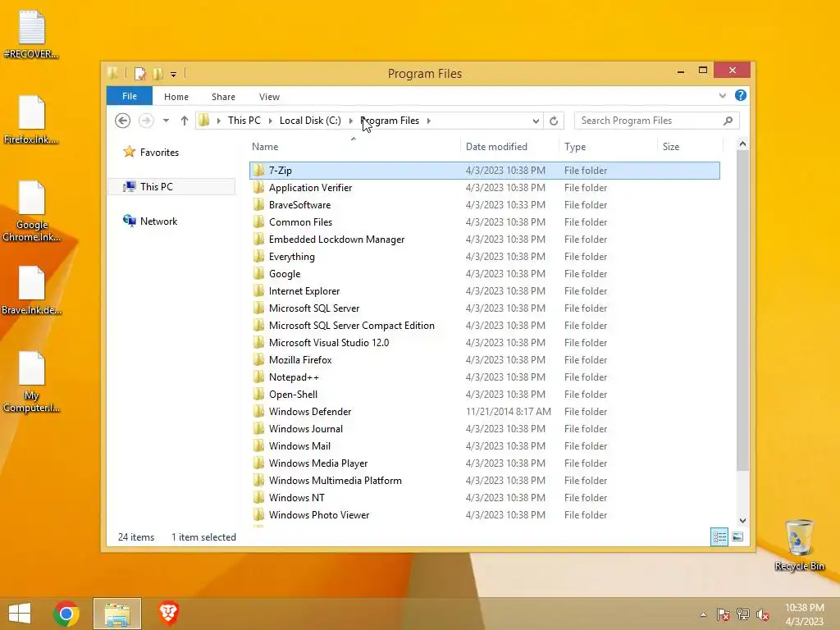Sort by the Date modified column header
Viewport: 840px width, 630px height.
coord(509,147)
